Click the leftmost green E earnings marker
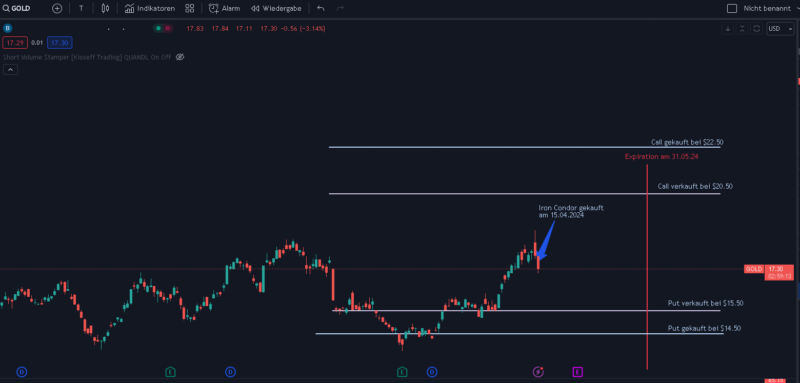Image resolution: width=800 pixels, height=383 pixels. (x=170, y=372)
